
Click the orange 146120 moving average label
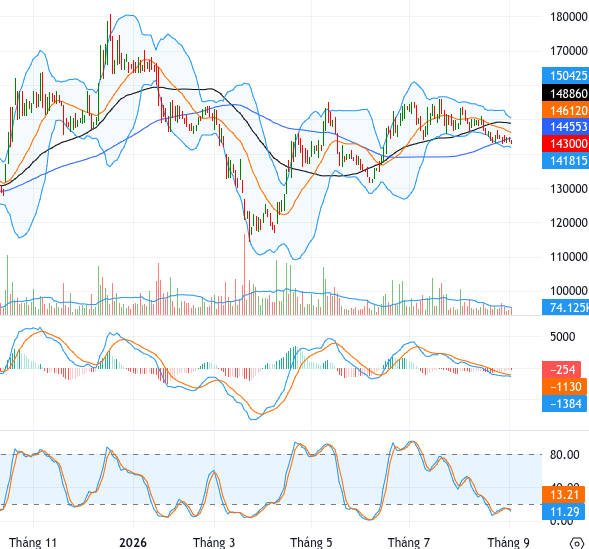click(565, 110)
